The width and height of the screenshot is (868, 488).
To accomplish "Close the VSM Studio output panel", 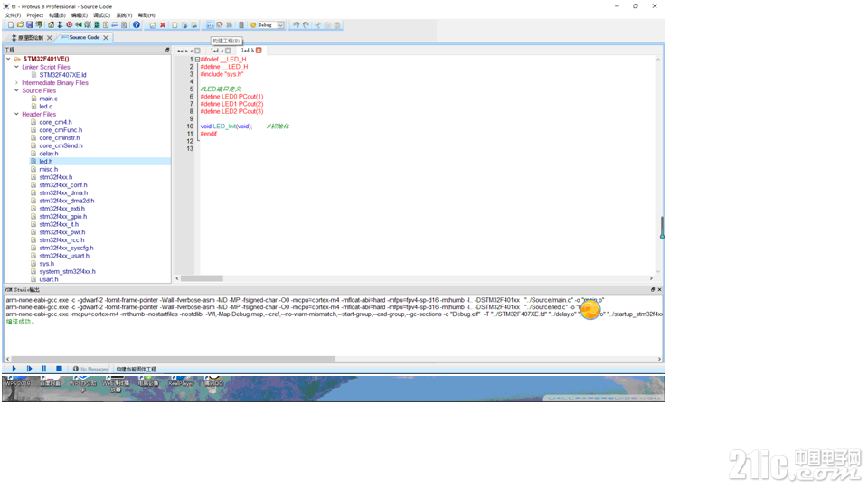I will pos(659,289).
